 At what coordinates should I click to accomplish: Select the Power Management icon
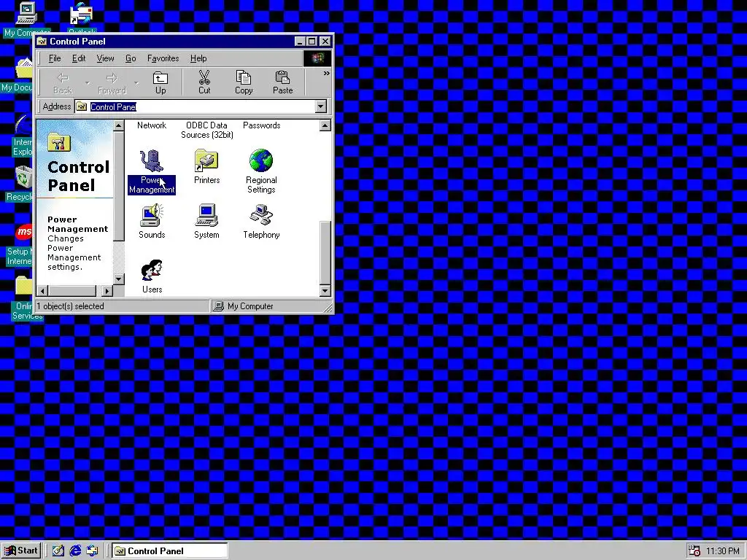pos(152,161)
